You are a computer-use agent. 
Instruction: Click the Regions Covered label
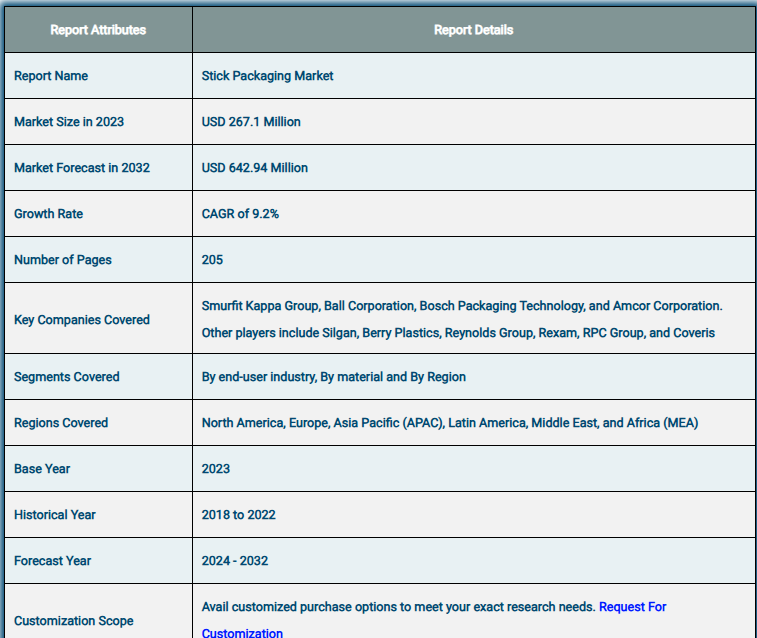(x=61, y=423)
